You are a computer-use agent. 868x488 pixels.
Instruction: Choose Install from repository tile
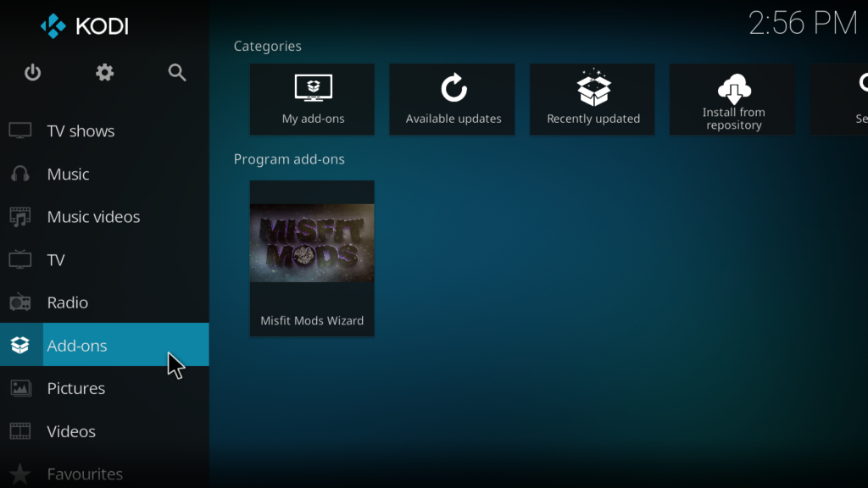[x=732, y=100]
